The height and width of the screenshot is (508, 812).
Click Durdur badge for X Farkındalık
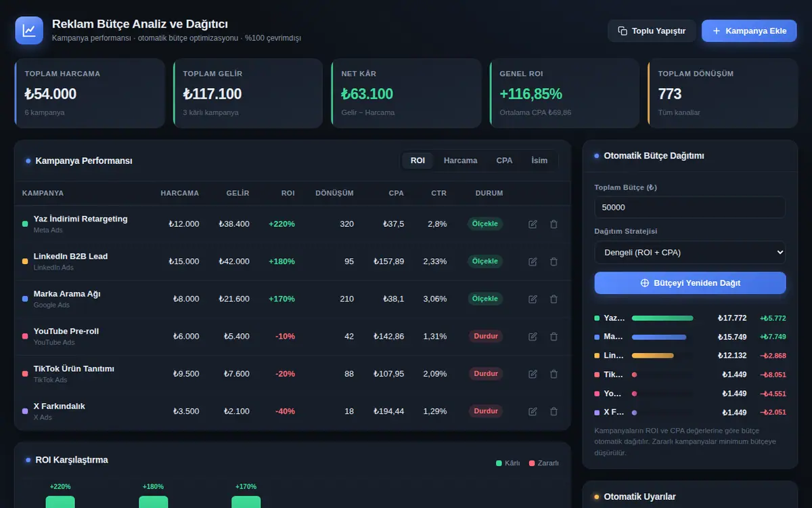[x=486, y=411]
